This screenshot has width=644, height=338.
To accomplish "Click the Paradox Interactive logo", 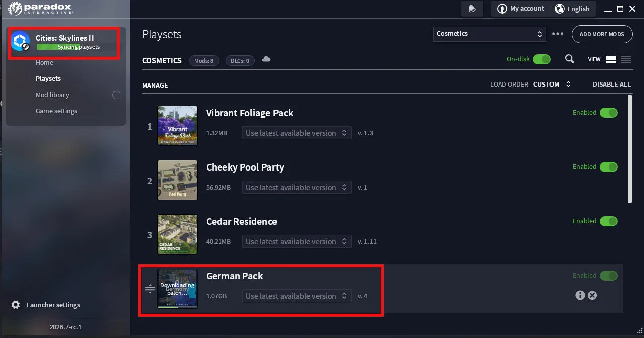I will (x=40, y=8).
